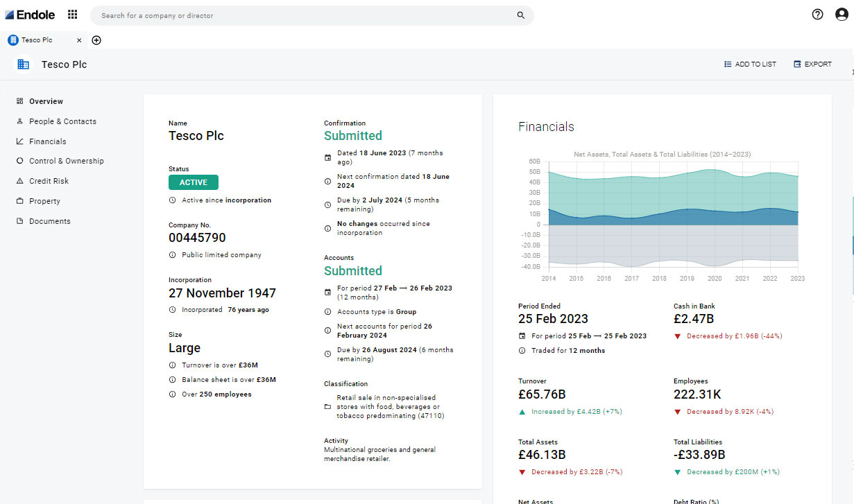This screenshot has width=854, height=504.
Task: Click info icon beside Traded for 12 months
Action: point(522,351)
